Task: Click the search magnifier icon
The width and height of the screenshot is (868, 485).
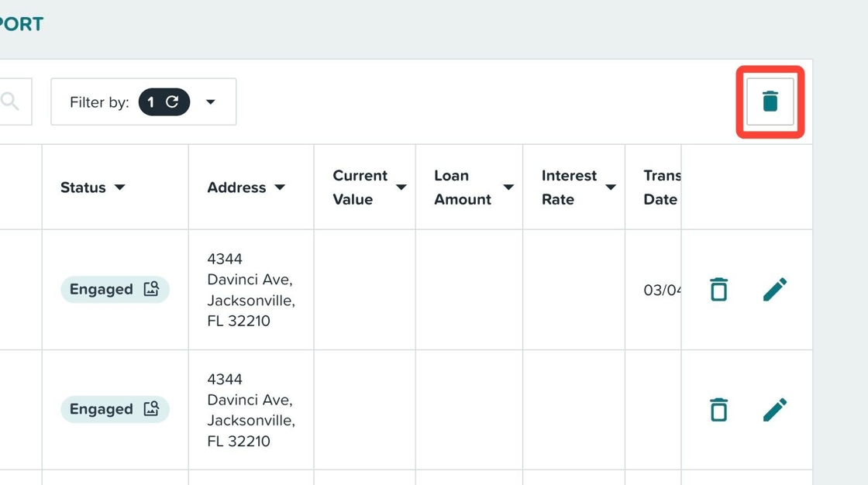Action: 10,101
